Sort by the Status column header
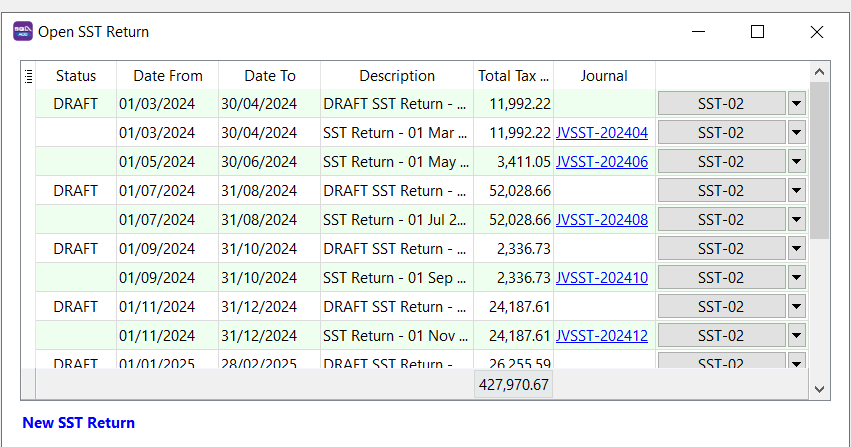This screenshot has width=851, height=447. [76, 76]
